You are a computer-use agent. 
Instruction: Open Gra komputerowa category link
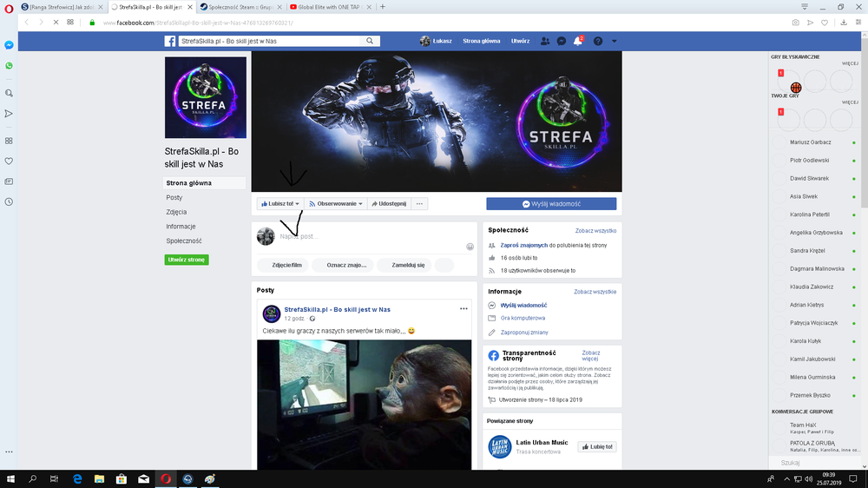[523, 318]
